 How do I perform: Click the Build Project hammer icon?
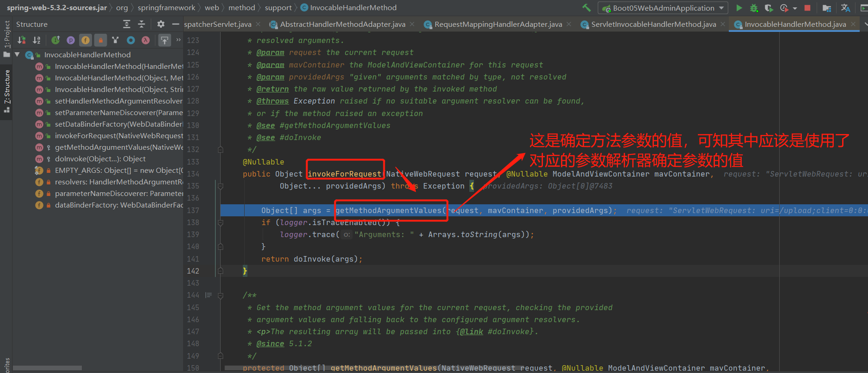(x=586, y=7)
